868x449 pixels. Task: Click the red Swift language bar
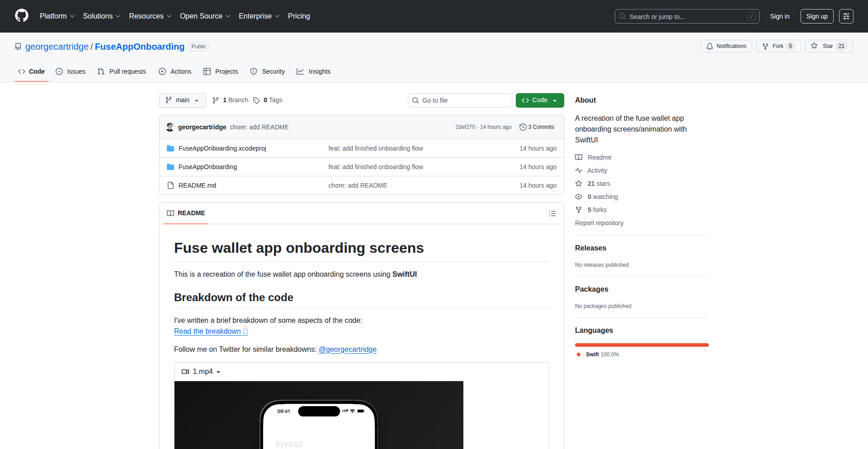[642, 345]
